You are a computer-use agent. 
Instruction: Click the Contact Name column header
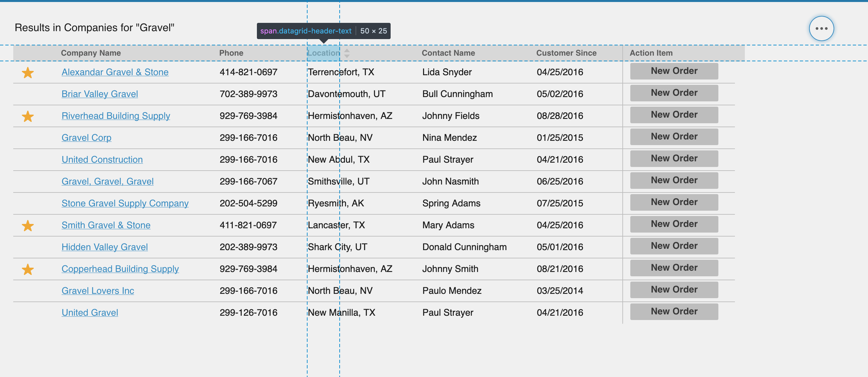[448, 53]
